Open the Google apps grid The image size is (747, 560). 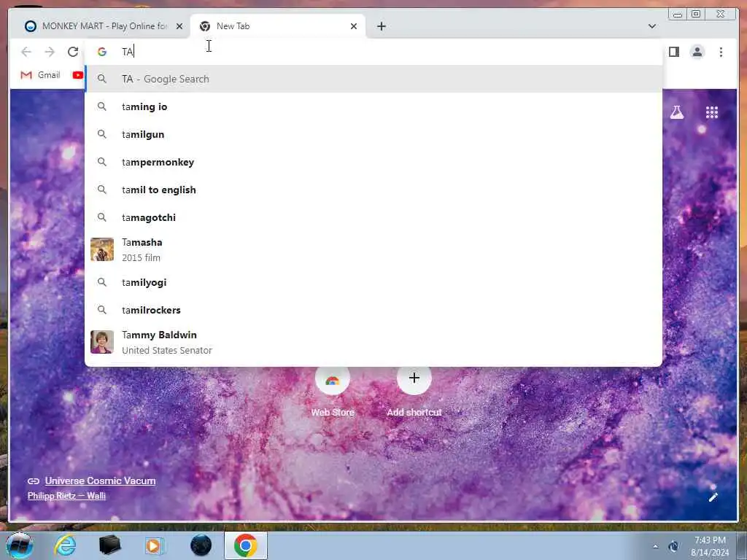coord(712,112)
